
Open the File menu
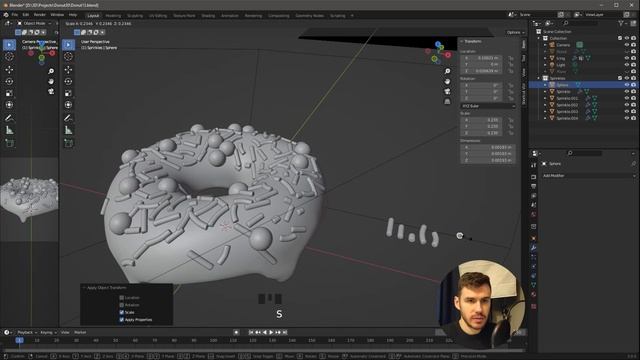(15, 15)
